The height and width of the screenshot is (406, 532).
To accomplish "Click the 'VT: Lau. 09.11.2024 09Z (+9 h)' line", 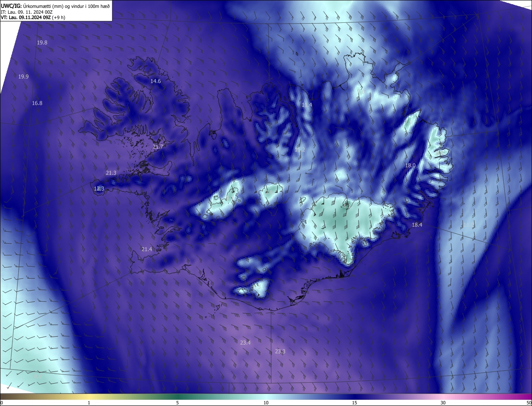I will click(33, 17).
